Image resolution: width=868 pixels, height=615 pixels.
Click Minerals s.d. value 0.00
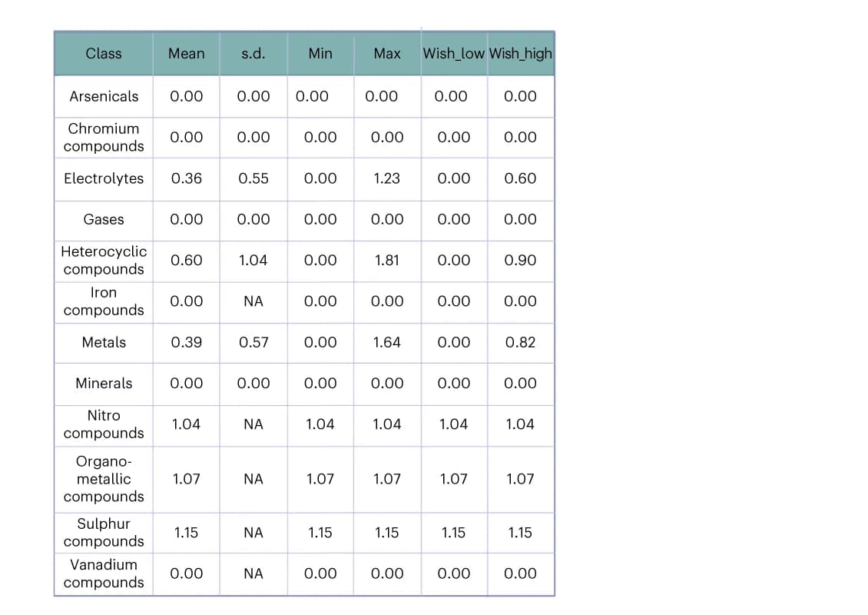tap(253, 384)
